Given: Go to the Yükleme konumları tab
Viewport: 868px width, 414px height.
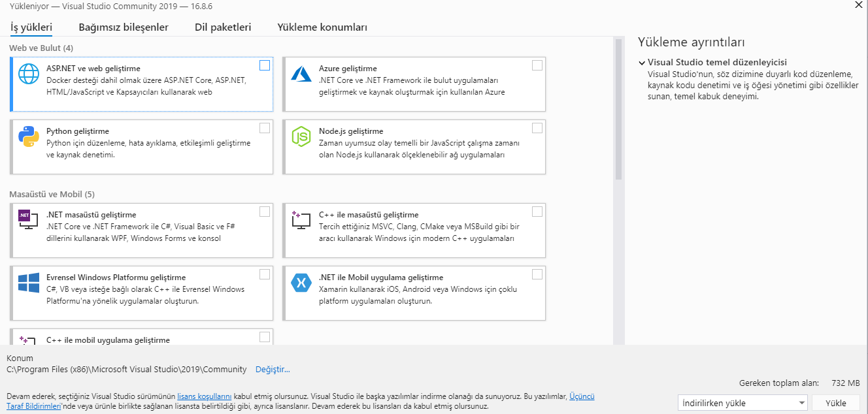Looking at the screenshot, I should [x=322, y=27].
